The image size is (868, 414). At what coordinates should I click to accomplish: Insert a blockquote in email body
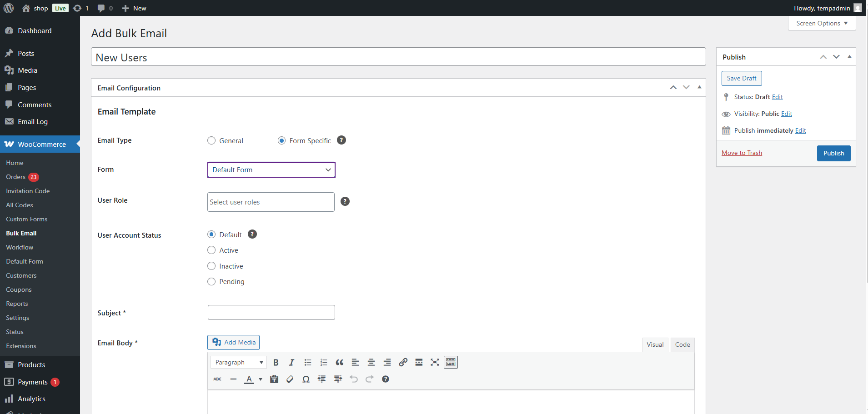pos(339,363)
